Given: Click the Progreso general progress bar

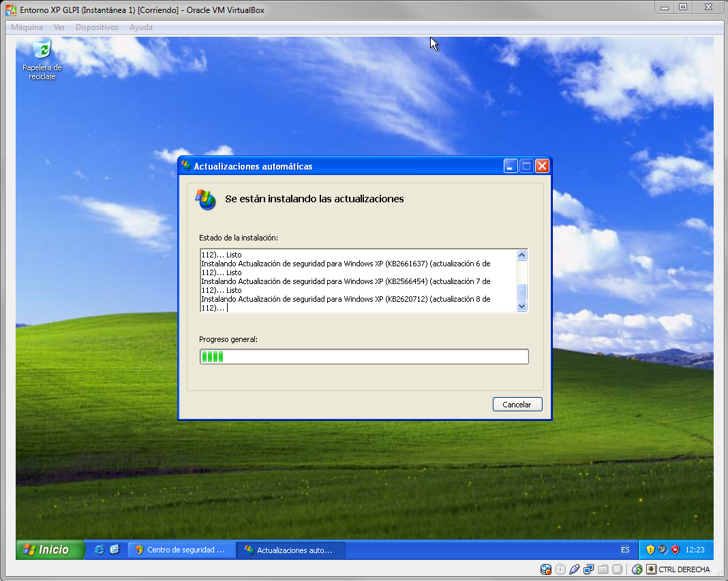Looking at the screenshot, I should pyautogui.click(x=364, y=356).
